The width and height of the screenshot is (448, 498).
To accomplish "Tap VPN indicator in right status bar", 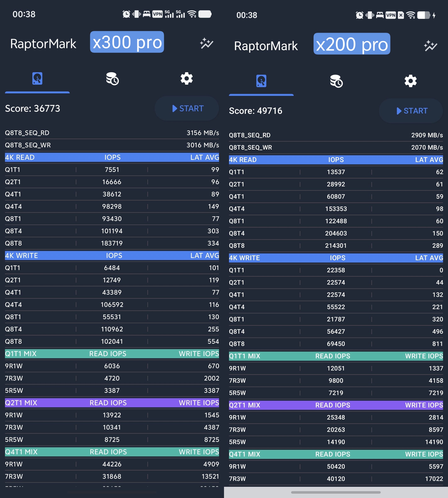I will [391, 15].
